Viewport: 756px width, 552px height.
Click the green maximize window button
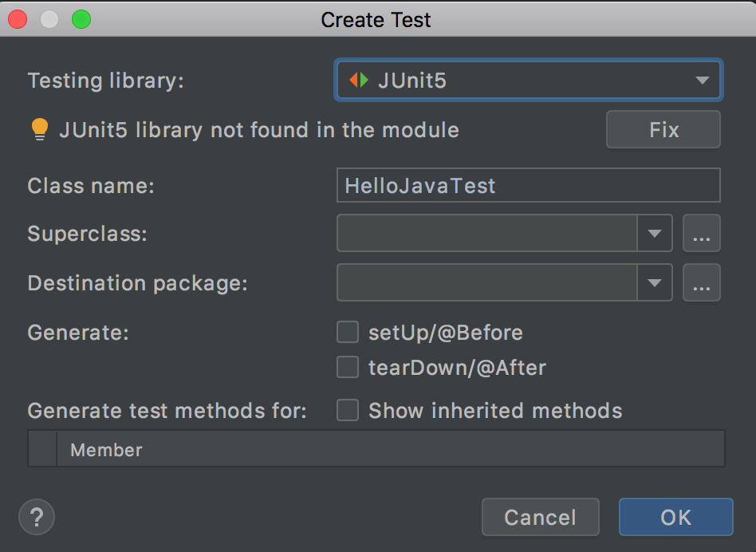[x=81, y=18]
